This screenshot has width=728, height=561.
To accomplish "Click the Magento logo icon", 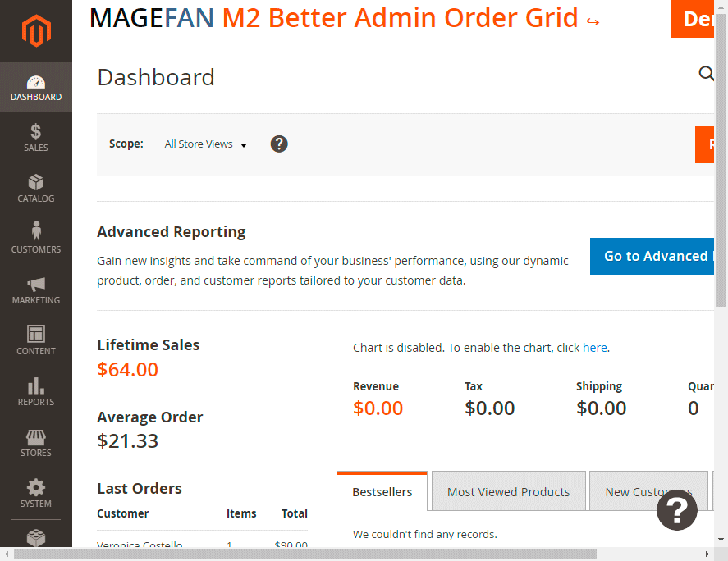I will 35,31.
